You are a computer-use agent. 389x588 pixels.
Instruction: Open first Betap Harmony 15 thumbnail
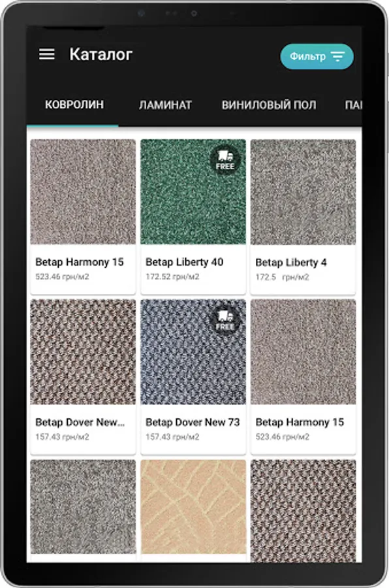[83, 192]
